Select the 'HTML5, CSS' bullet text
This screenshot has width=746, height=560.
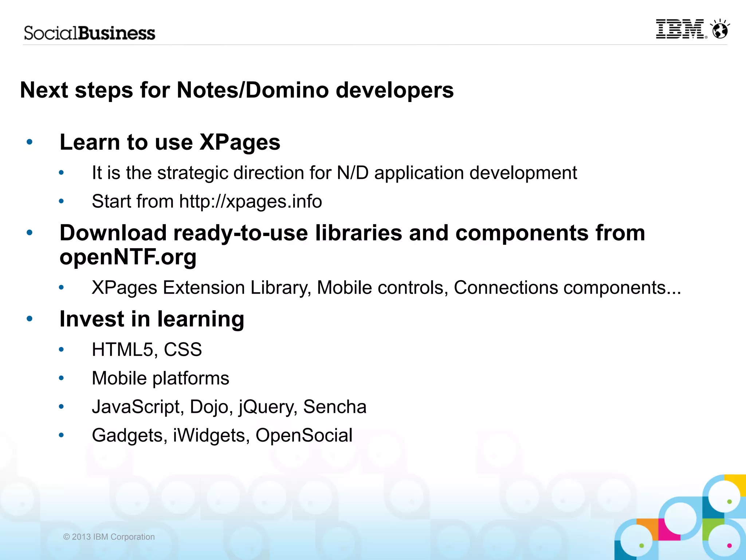(x=147, y=350)
